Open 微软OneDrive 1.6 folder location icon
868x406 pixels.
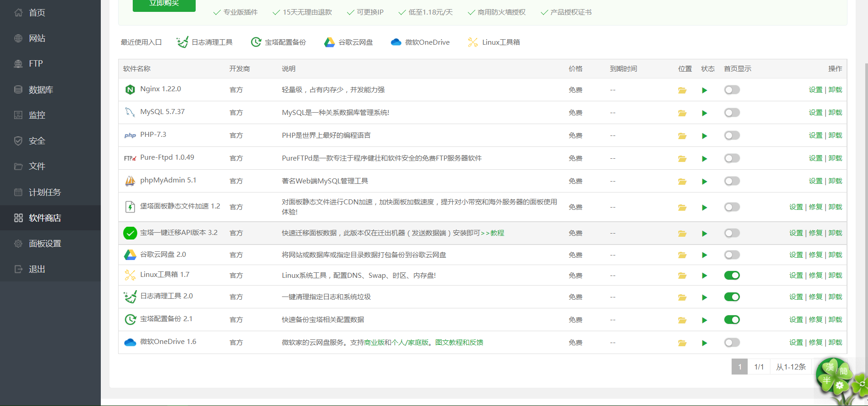(682, 343)
